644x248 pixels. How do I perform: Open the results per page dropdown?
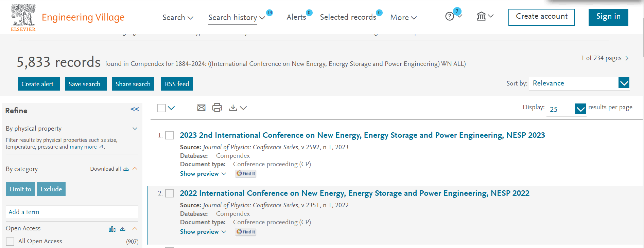pyautogui.click(x=567, y=109)
